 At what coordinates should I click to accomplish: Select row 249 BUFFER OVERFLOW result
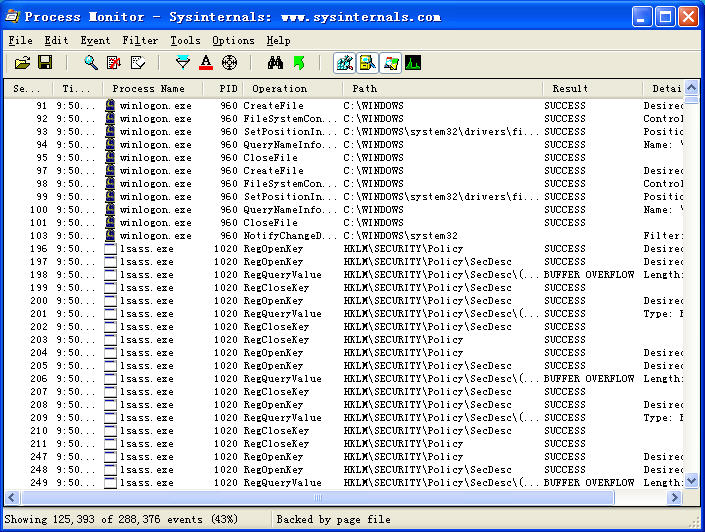589,483
